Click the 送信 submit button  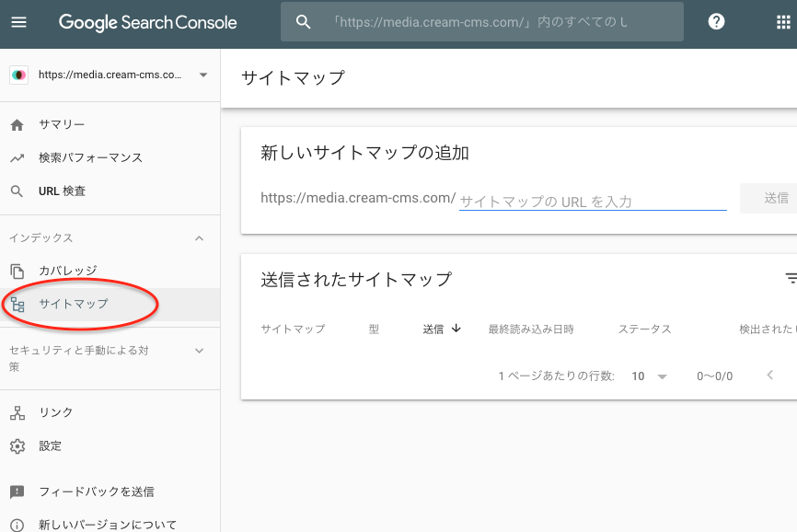(x=768, y=198)
